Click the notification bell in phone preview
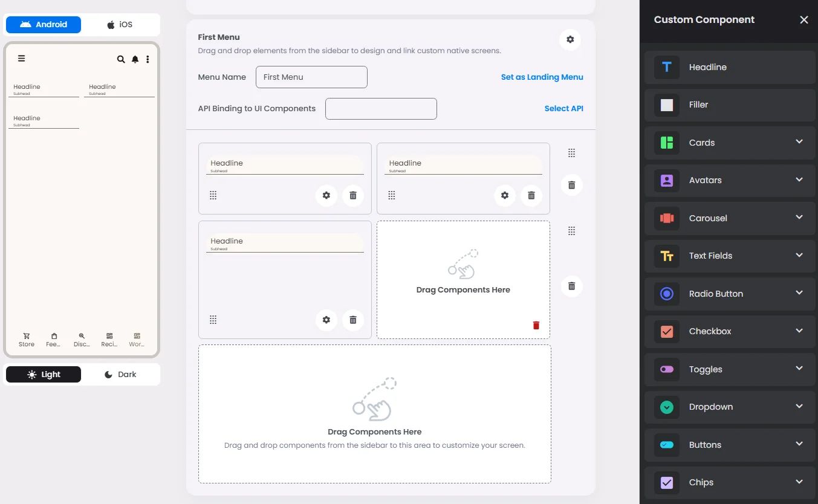The height and width of the screenshot is (504, 818). (135, 59)
